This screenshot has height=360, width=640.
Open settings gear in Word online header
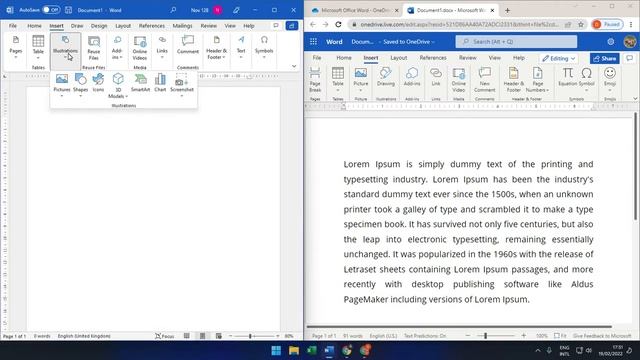coord(611,42)
